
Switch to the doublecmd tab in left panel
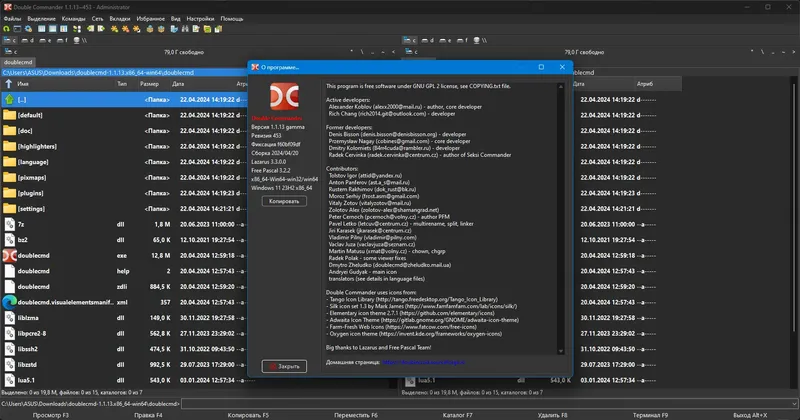pyautogui.click(x=18, y=61)
